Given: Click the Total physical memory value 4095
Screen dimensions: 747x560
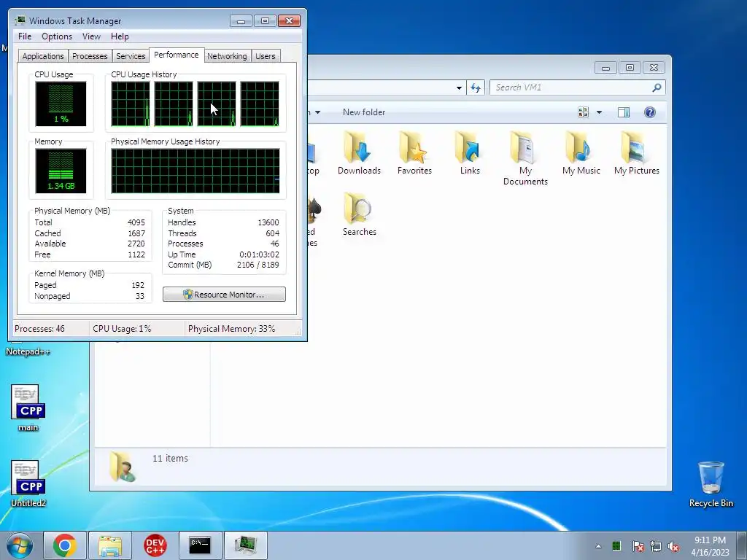Looking at the screenshot, I should pyautogui.click(x=136, y=222).
